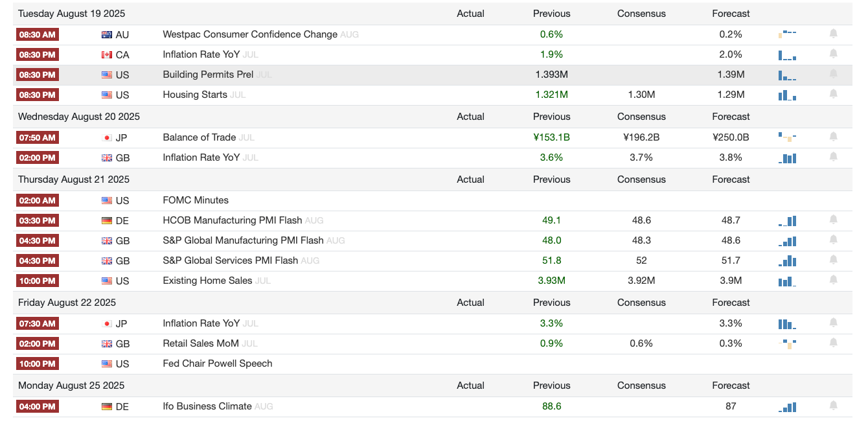868x438 pixels.
Task: Open S&P Global Services PMI Flash link
Action: coord(230,260)
